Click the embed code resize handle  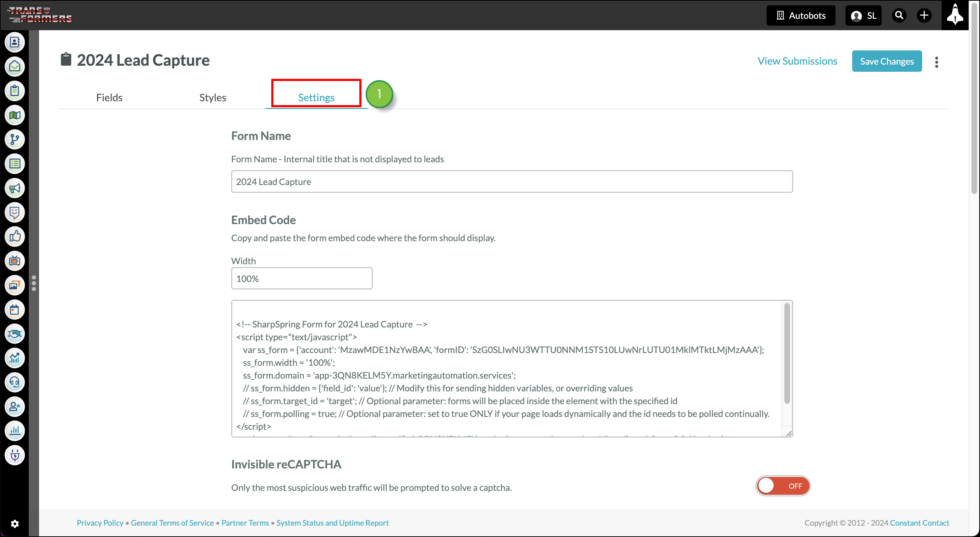[x=789, y=434]
